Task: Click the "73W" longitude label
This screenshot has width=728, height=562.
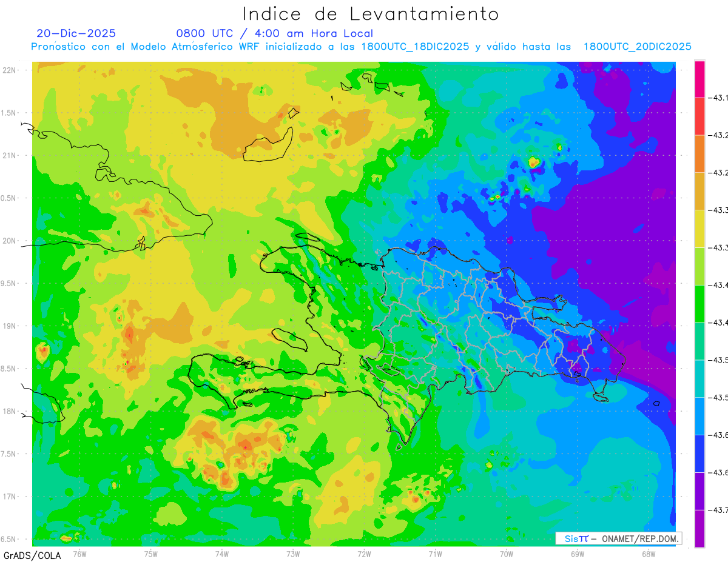Action: (x=293, y=554)
